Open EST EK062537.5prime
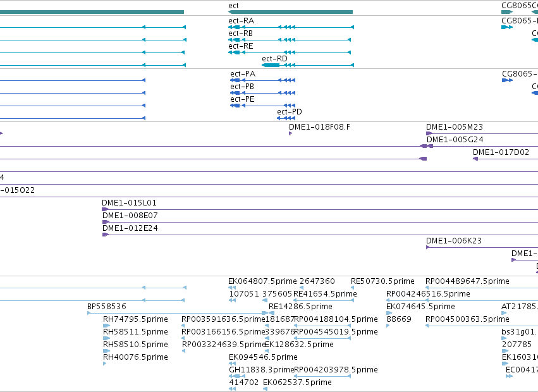Viewport: 538px width, 392px height. (297, 383)
